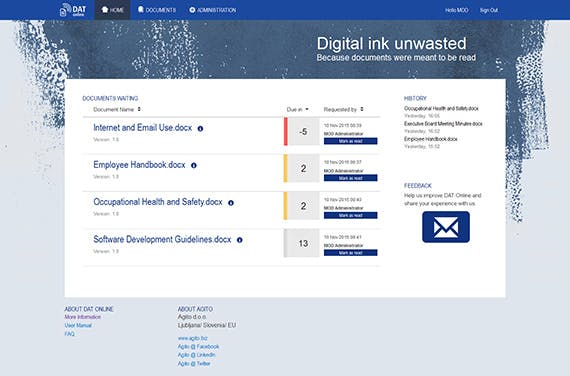570x376 pixels.
Task: Open Executive Board Meeting Minutes.docx from History
Action: click(x=443, y=124)
